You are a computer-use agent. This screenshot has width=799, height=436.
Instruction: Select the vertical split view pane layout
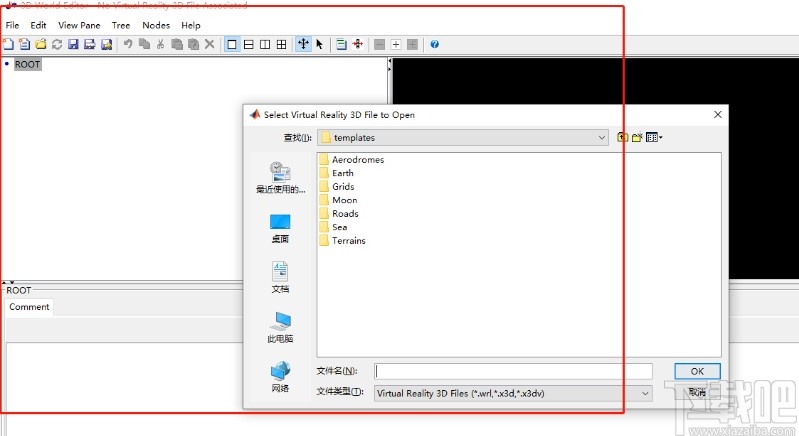pos(265,44)
